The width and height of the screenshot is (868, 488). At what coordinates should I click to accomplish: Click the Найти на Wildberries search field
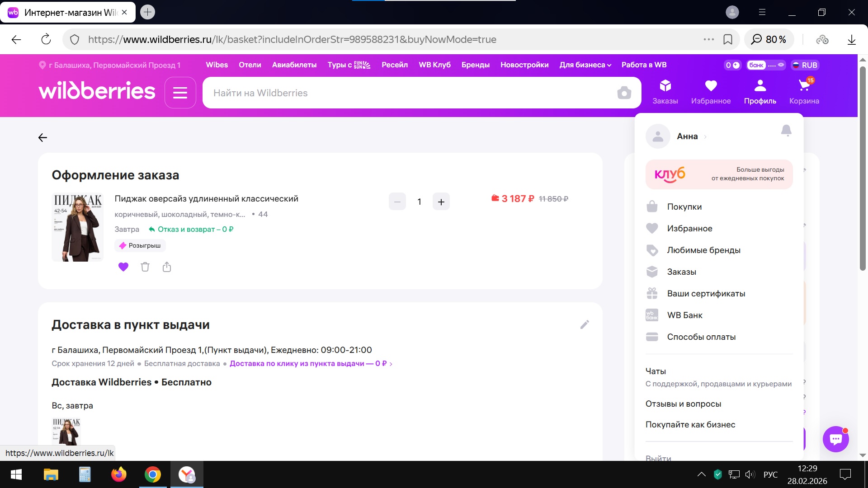[x=407, y=93]
